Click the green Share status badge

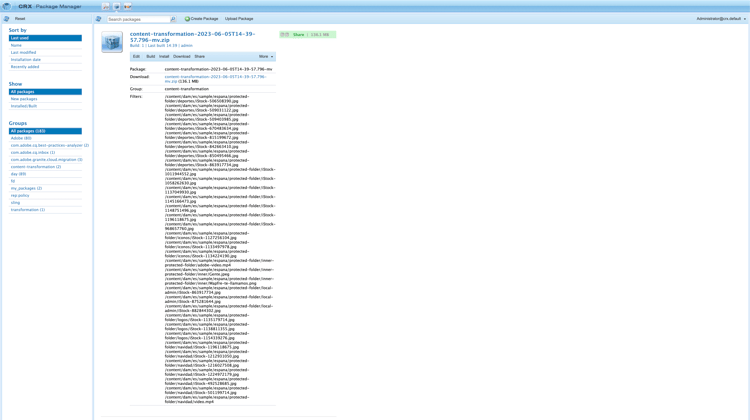pyautogui.click(x=308, y=34)
